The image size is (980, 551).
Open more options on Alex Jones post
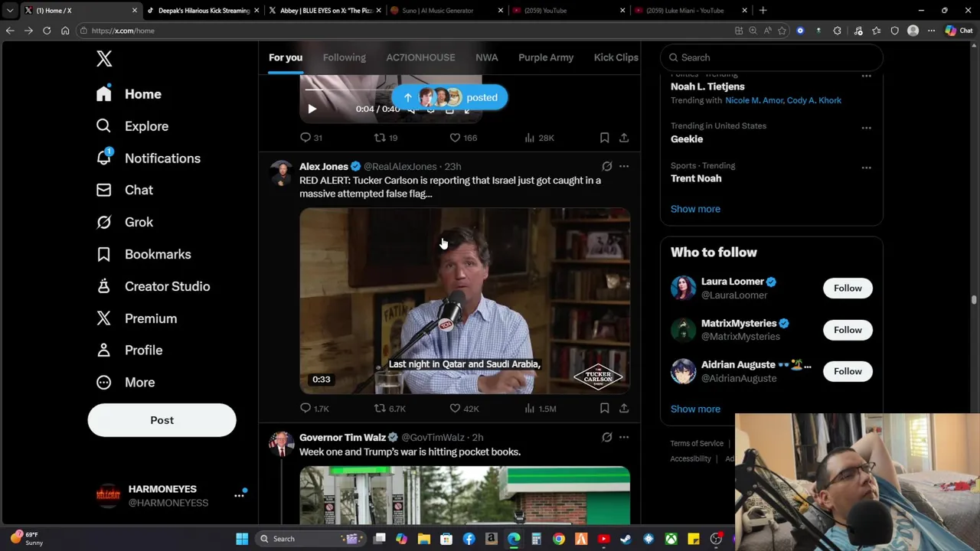pyautogui.click(x=624, y=166)
